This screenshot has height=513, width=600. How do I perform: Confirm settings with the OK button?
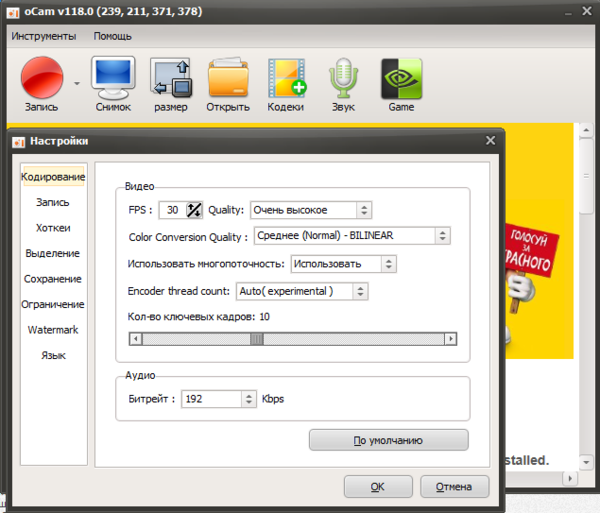(378, 487)
